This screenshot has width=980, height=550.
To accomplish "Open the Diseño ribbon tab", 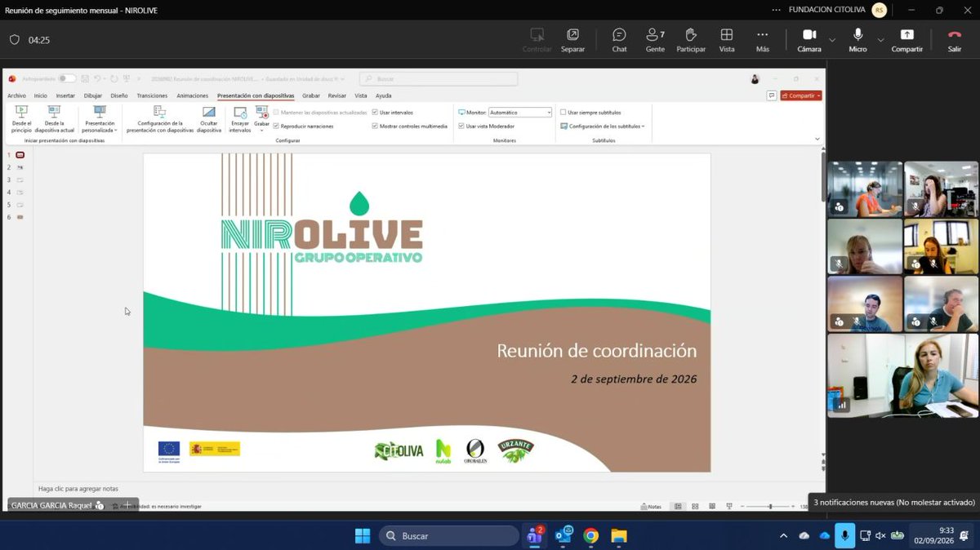I will tap(119, 95).
